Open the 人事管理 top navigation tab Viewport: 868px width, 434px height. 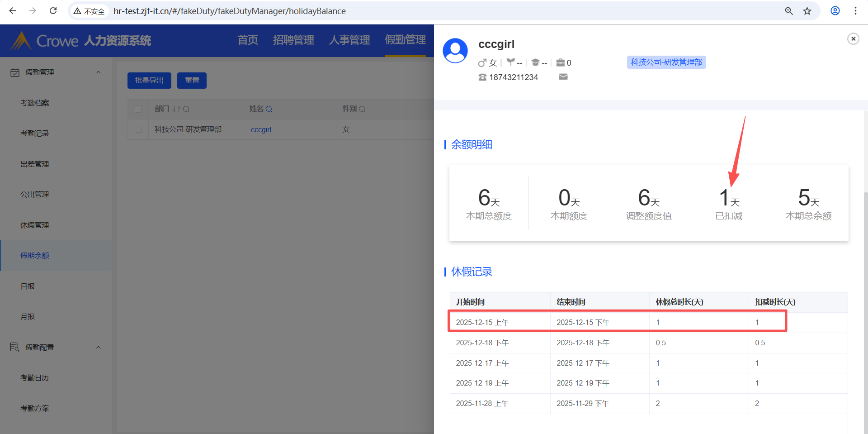pyautogui.click(x=349, y=40)
